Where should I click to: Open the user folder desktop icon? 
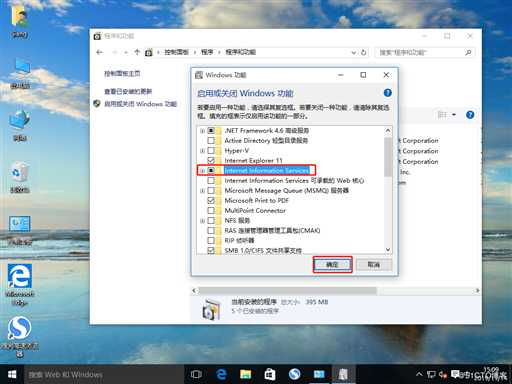click(19, 21)
